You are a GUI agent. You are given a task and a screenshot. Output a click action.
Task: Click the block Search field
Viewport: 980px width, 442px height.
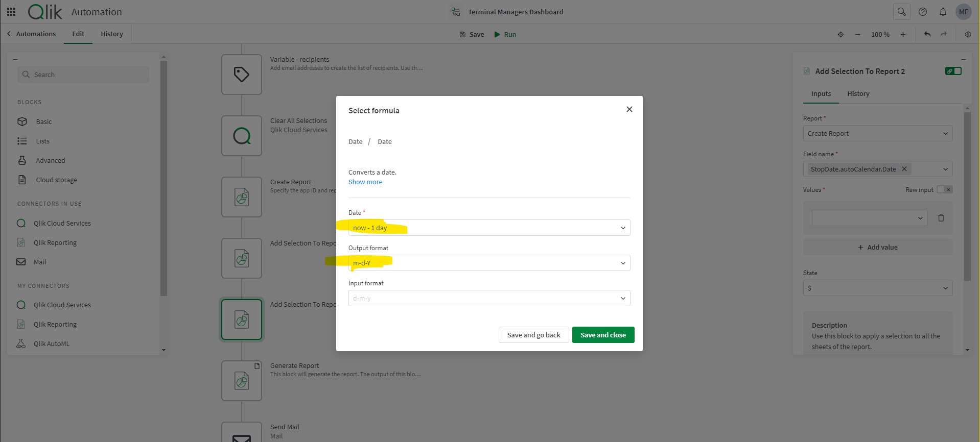[83, 75]
